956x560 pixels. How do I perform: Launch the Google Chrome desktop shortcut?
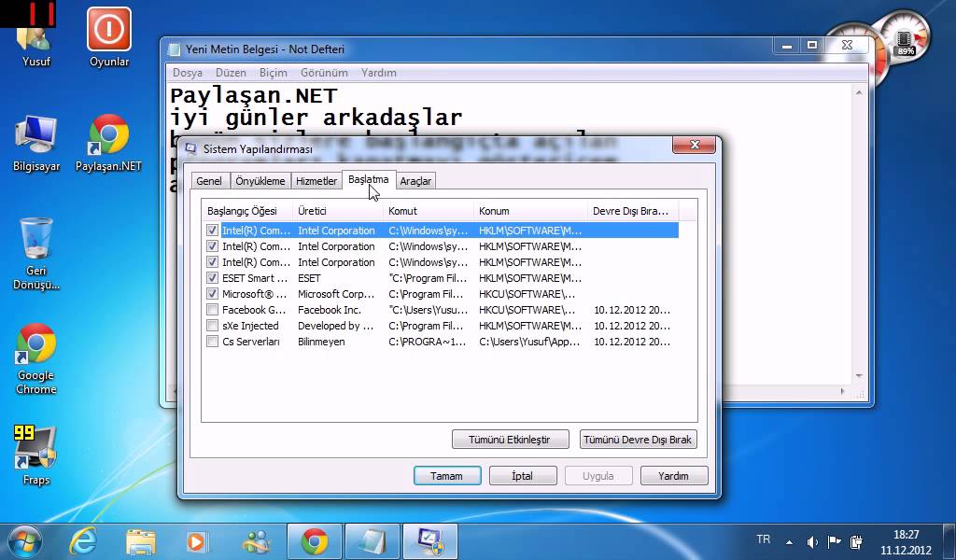(x=36, y=359)
